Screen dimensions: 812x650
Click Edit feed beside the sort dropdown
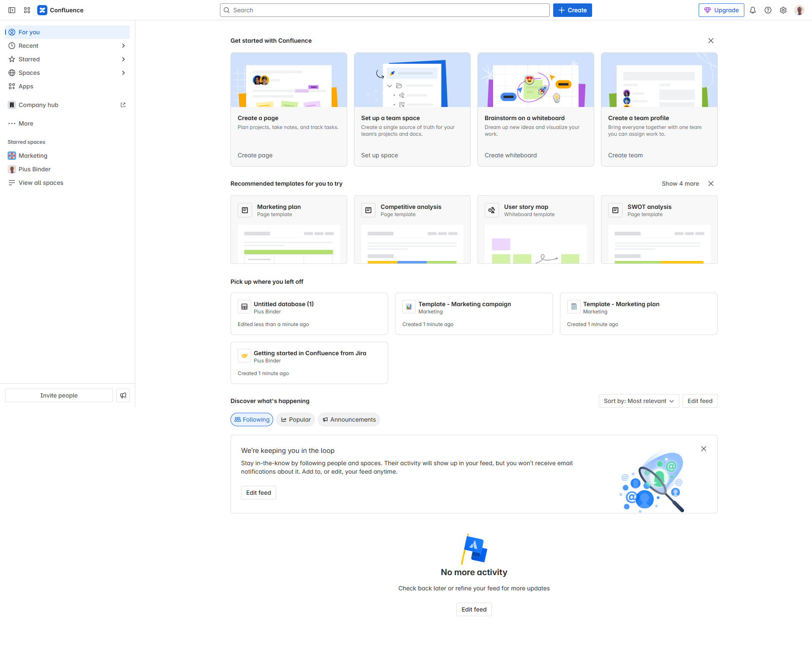[x=700, y=401]
